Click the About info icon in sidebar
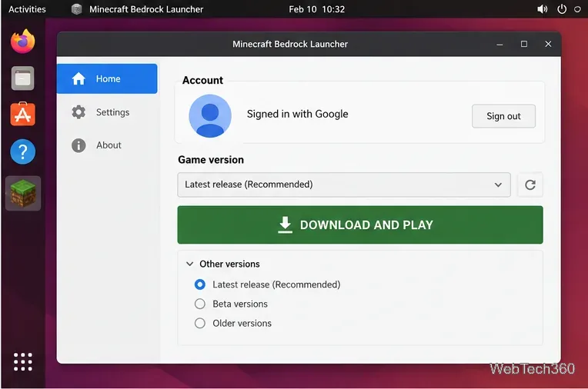 pos(79,145)
